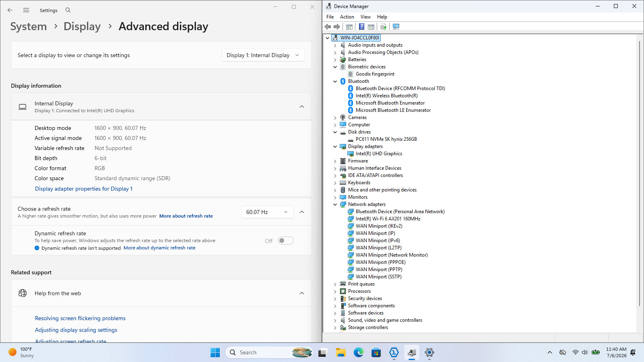Navigate to Display breadcrumb in Settings
Viewport: 644px width, 362px height.
[x=82, y=27]
